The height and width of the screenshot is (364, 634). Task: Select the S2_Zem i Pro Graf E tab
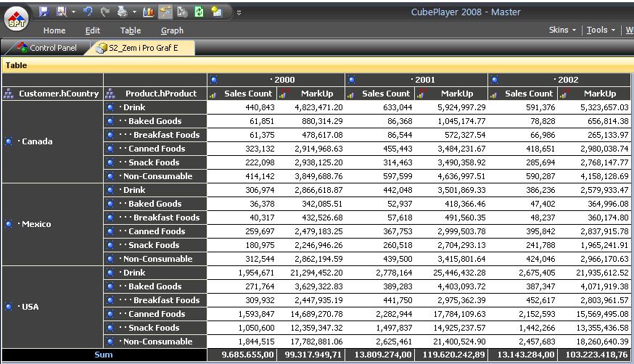[141, 48]
